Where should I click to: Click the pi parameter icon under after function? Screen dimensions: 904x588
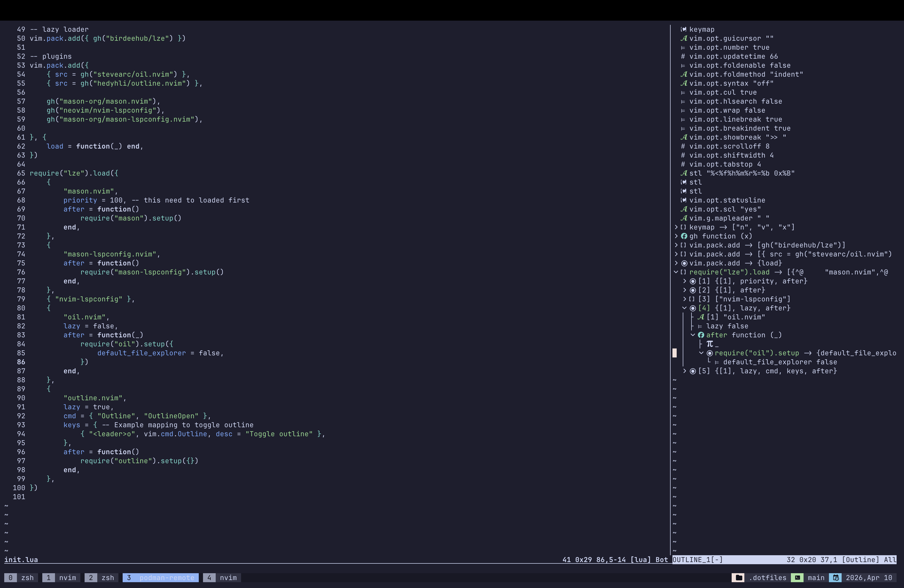click(709, 344)
